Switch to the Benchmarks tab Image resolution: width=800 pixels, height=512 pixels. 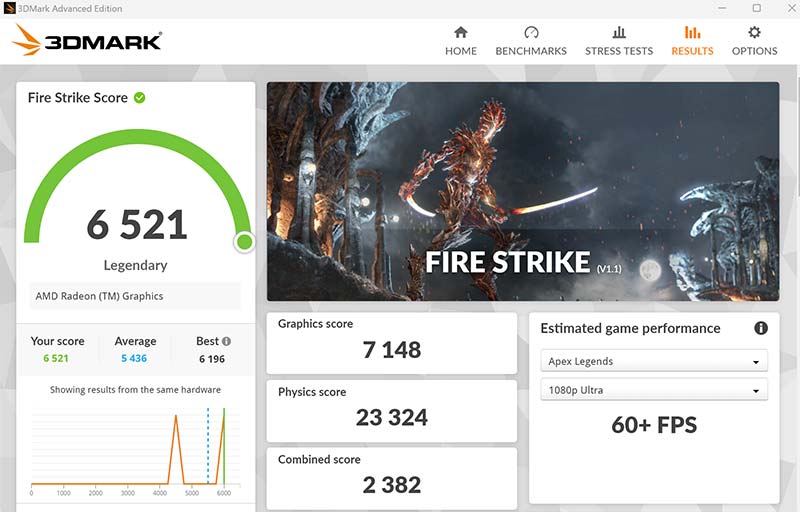[531, 40]
